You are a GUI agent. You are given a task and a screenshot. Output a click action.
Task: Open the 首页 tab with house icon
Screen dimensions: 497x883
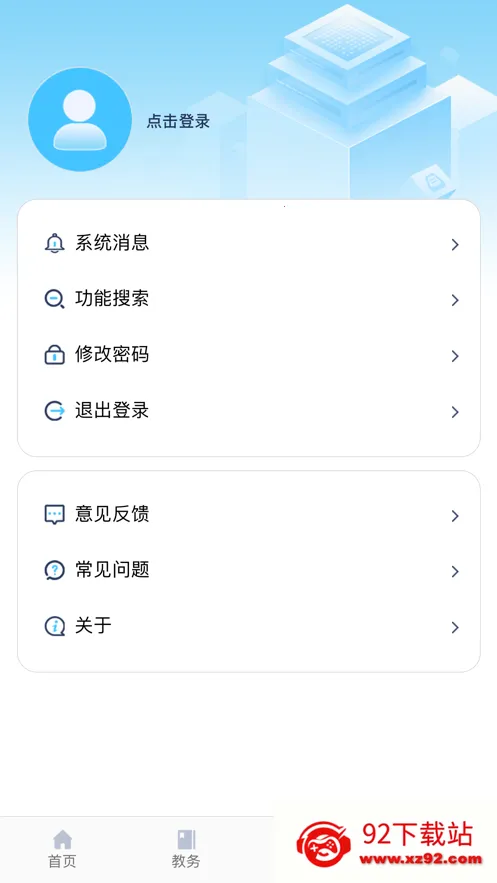click(x=62, y=849)
